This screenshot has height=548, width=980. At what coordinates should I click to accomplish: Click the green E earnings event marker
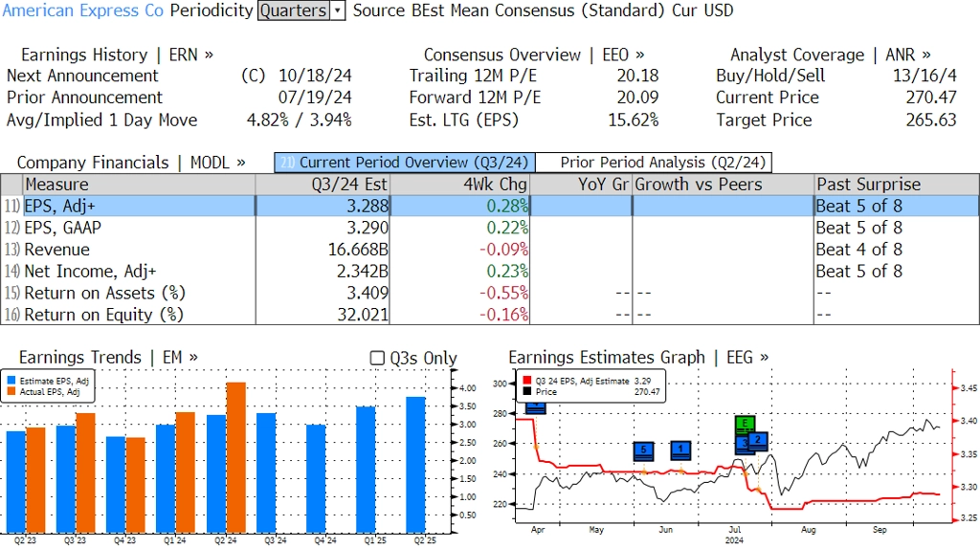(x=745, y=425)
